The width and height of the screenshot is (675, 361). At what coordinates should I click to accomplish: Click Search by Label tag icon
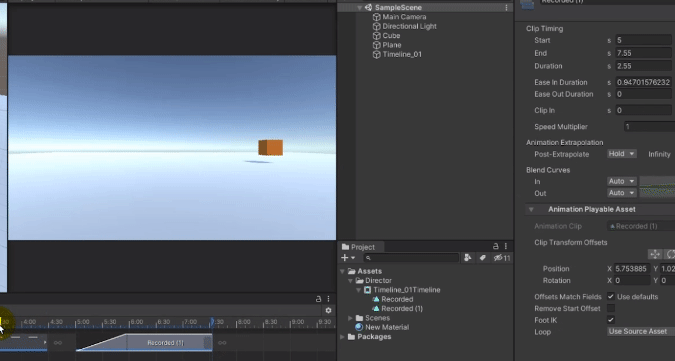pyautogui.click(x=483, y=258)
